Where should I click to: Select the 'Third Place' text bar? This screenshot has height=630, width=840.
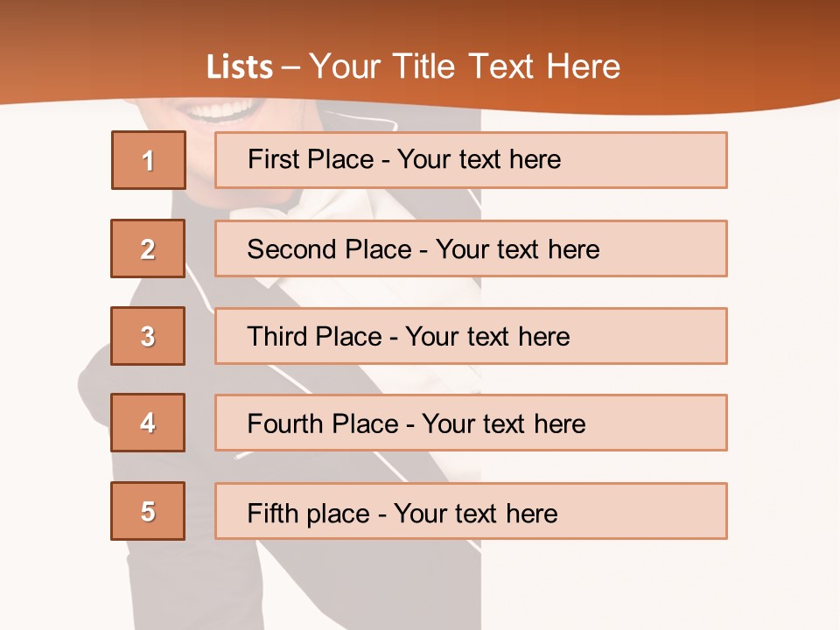(471, 336)
